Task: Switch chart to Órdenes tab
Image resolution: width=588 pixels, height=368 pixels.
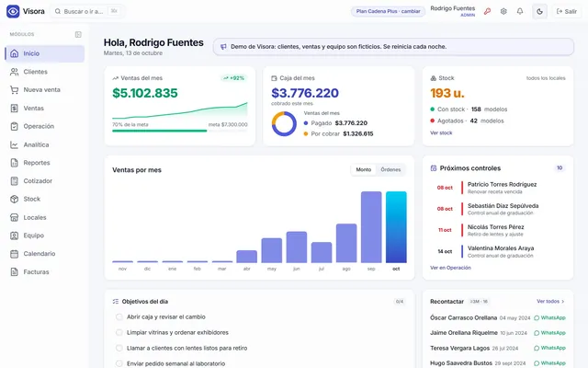Action: tap(390, 169)
